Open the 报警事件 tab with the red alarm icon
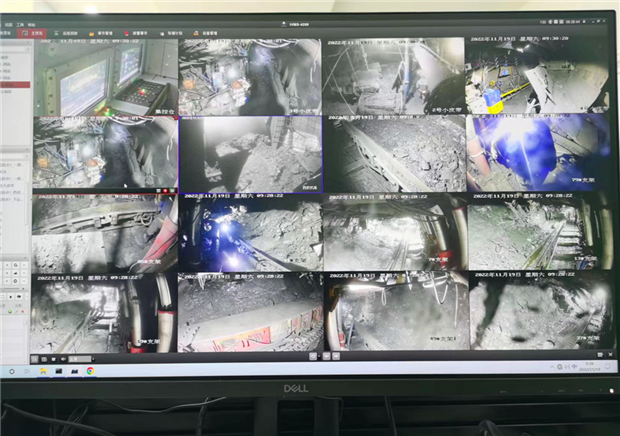Screen dimensions: 620x436 [136, 33]
